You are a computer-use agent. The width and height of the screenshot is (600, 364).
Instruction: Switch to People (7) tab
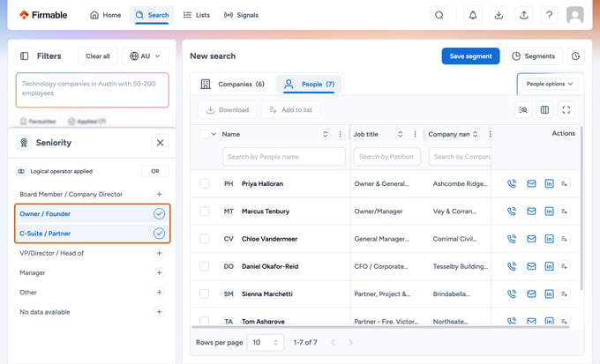pos(309,84)
